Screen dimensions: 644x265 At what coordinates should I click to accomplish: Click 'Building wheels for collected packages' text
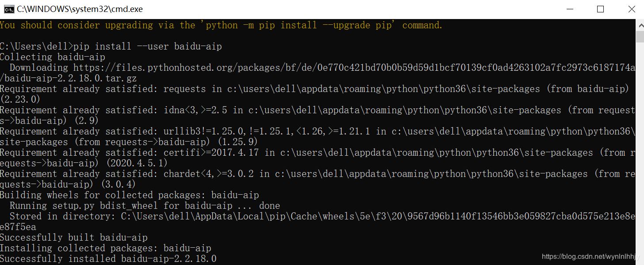coord(130,195)
